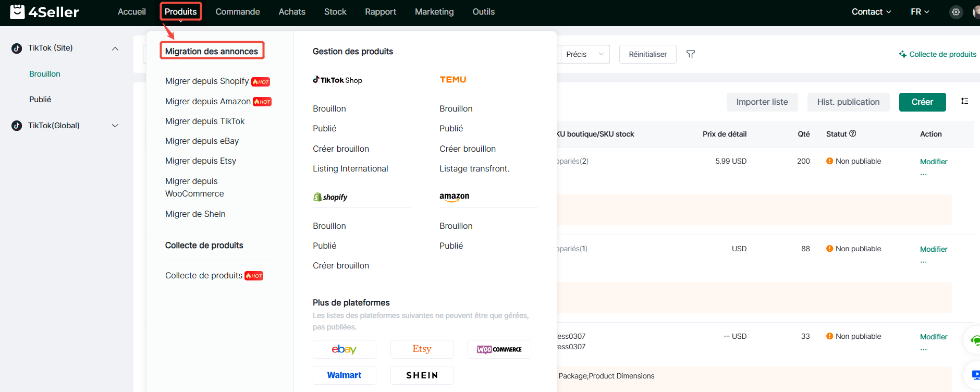The height and width of the screenshot is (392, 980).
Task: Open the Achats menu
Action: (x=292, y=11)
